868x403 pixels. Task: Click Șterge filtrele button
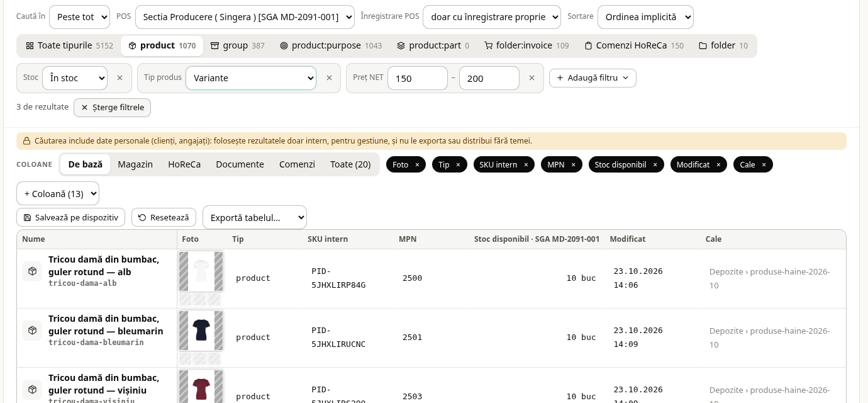(x=112, y=108)
